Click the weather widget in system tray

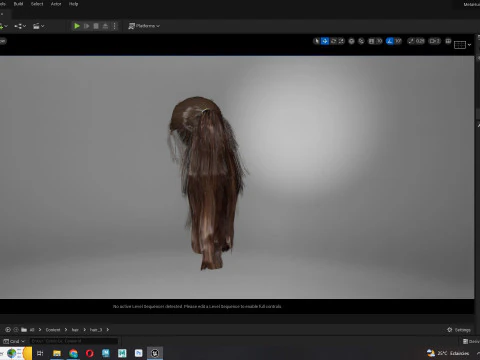448,353
